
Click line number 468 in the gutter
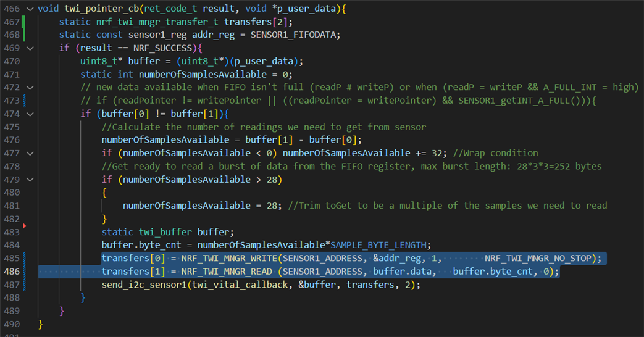tap(12, 35)
